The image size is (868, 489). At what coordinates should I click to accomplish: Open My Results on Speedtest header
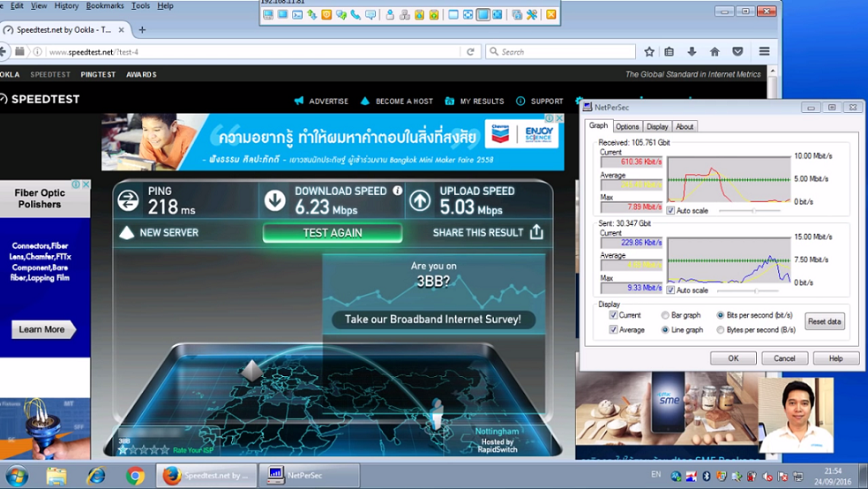pos(475,102)
